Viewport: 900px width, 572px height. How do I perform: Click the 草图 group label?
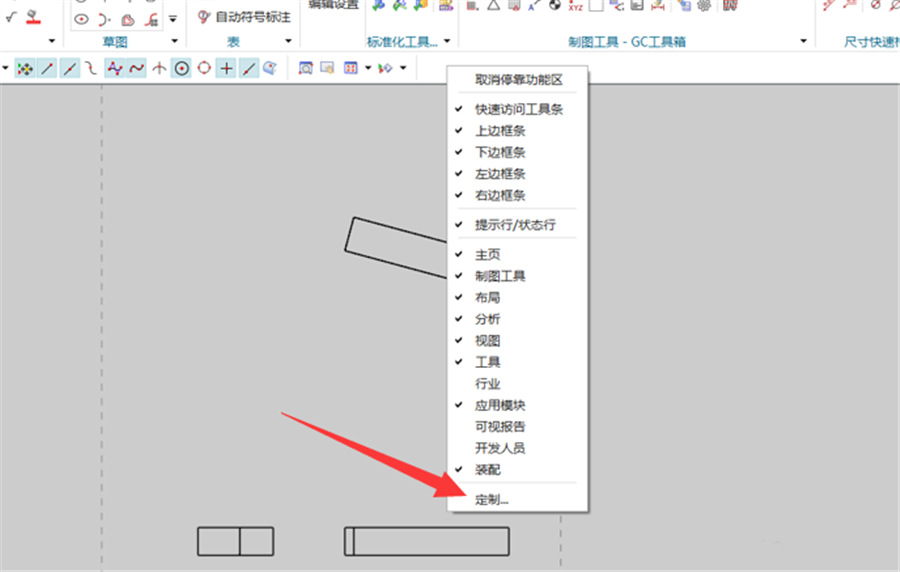pyautogui.click(x=115, y=42)
